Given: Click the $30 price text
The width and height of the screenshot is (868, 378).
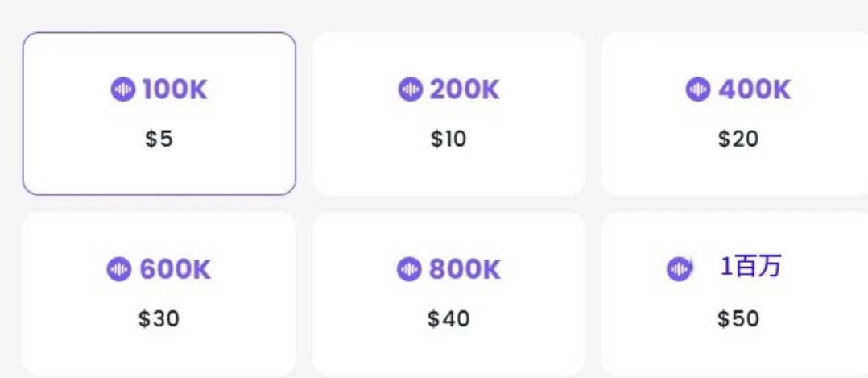Looking at the screenshot, I should tap(159, 319).
